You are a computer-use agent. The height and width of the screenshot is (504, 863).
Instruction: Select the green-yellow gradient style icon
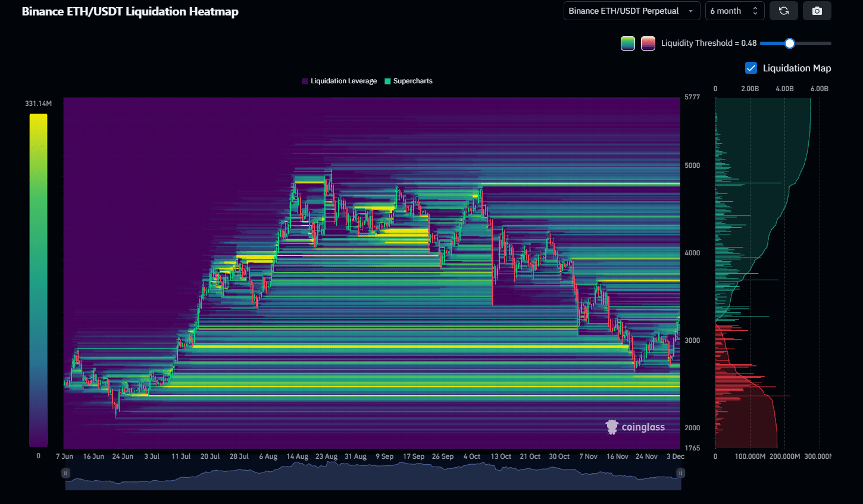pos(627,43)
